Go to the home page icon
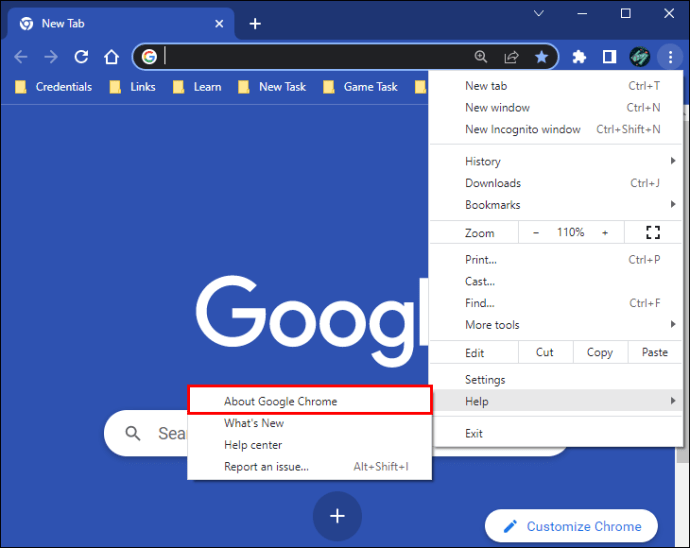Image resolution: width=690 pixels, height=548 pixels. pyautogui.click(x=111, y=57)
